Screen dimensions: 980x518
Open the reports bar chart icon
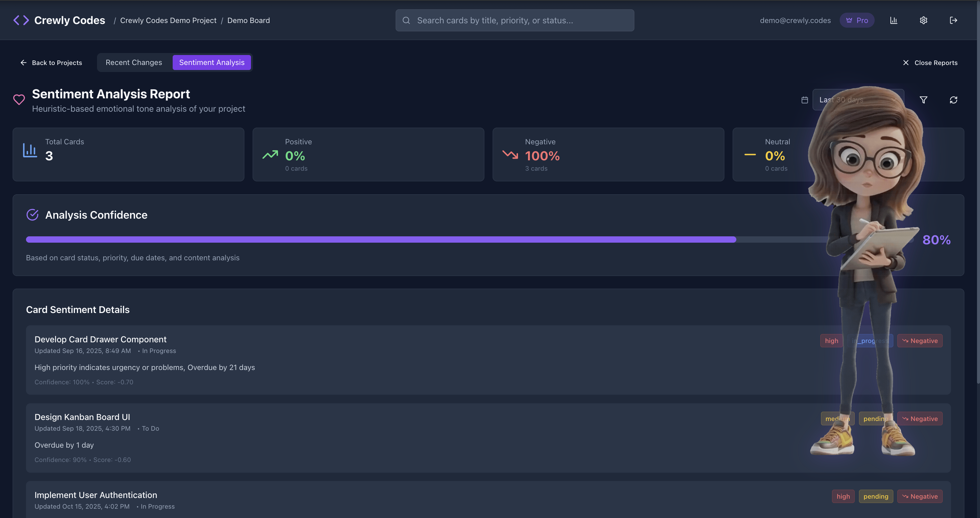click(894, 20)
